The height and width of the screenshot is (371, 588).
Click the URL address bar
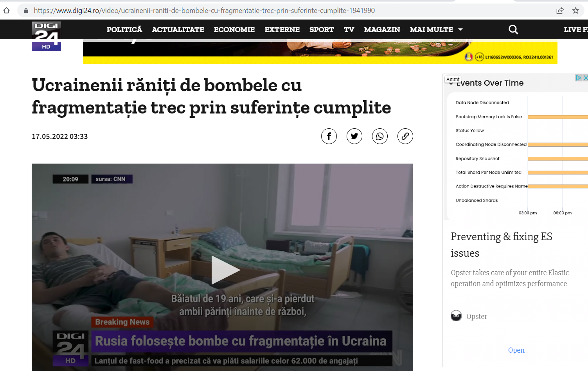[290, 11]
